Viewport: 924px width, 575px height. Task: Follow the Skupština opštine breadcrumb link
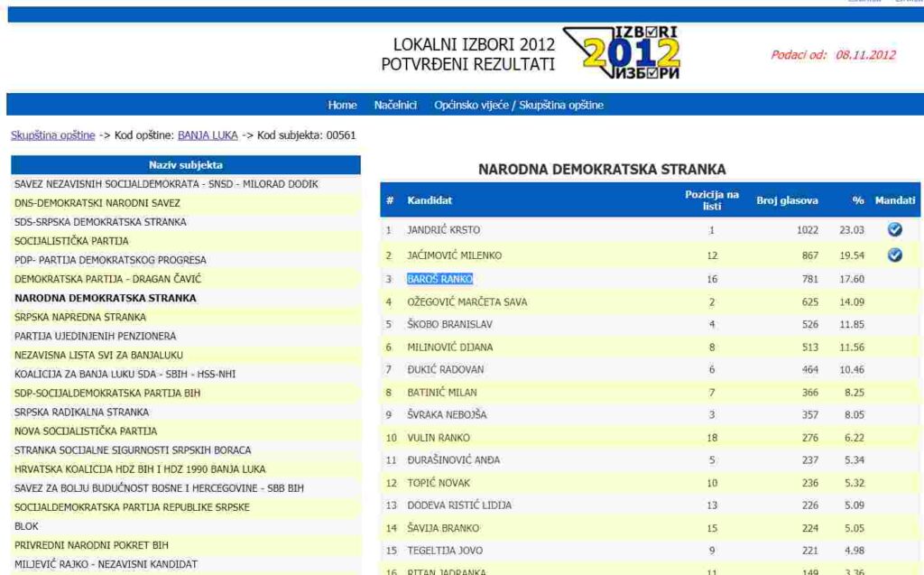tap(52, 135)
